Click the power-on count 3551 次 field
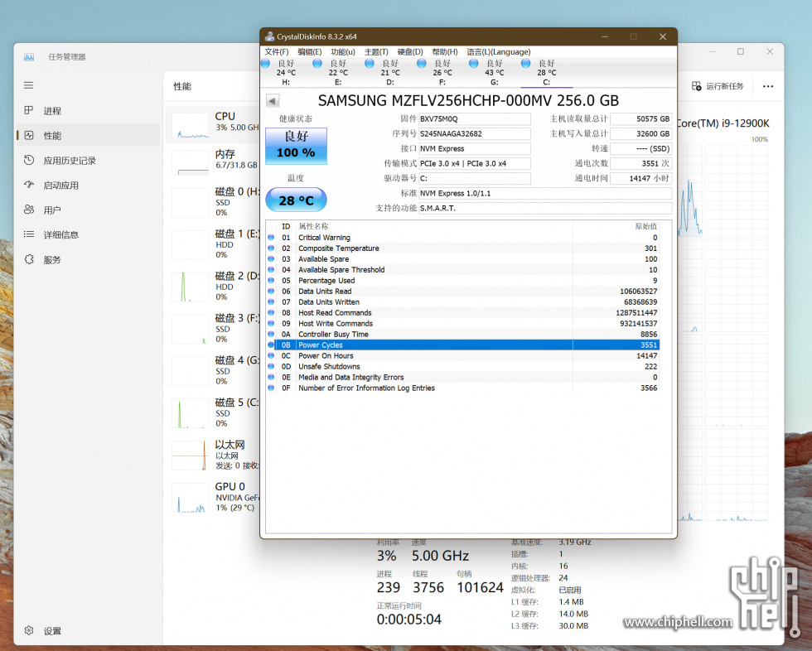 (x=641, y=163)
